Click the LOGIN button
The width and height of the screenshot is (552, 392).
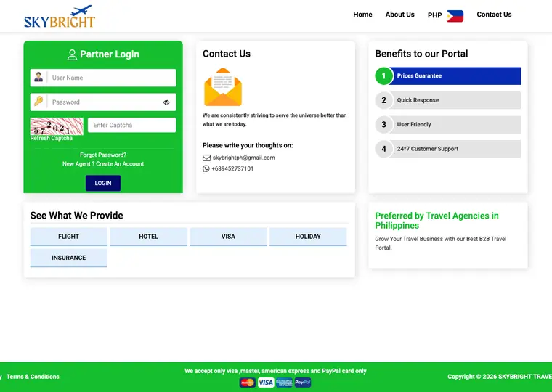click(103, 183)
